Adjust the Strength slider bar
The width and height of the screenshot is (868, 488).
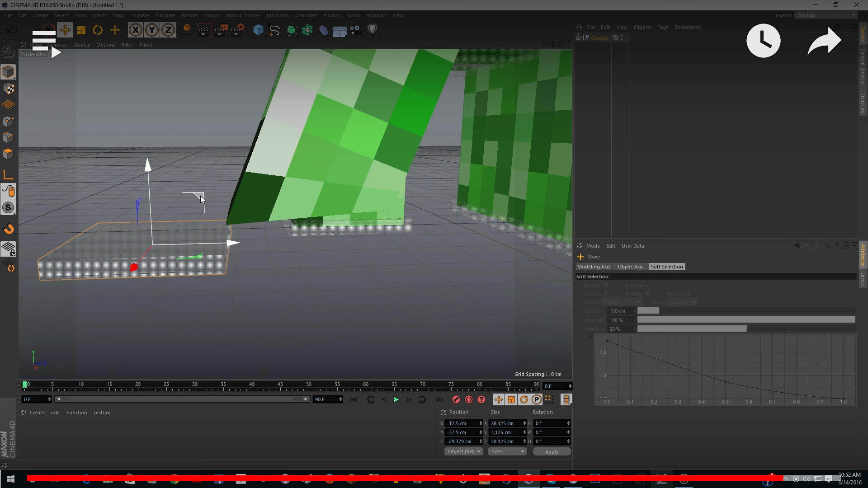click(x=746, y=320)
